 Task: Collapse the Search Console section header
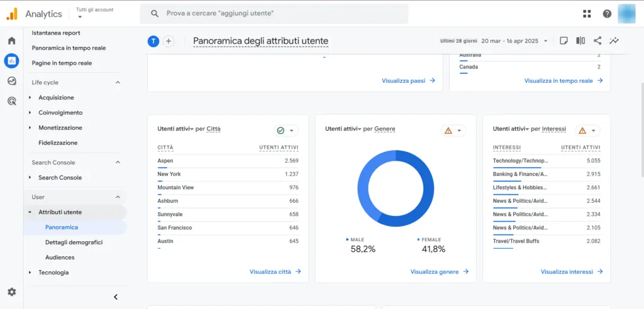click(118, 163)
